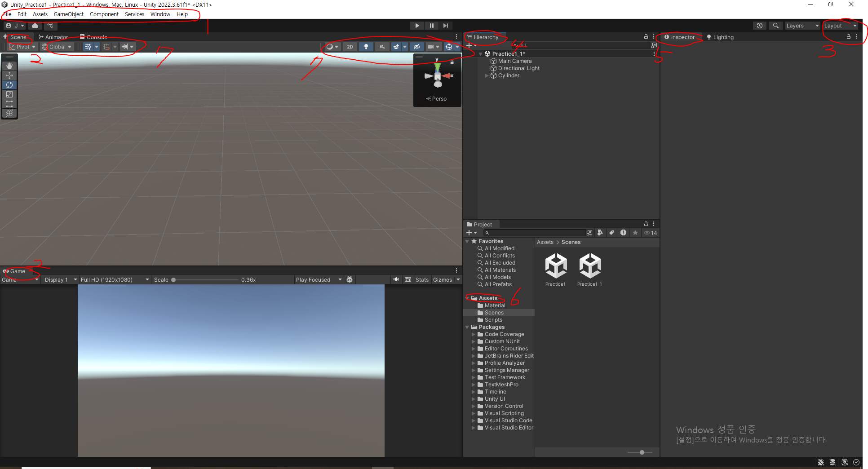Open the Pivot/Center dropdown
Viewport: 868px width, 469px height.
point(22,47)
